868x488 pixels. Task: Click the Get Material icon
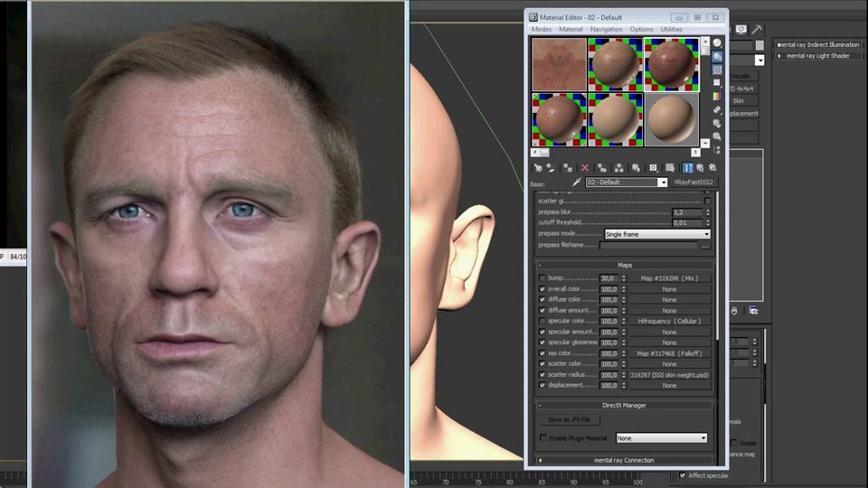pyautogui.click(x=538, y=168)
